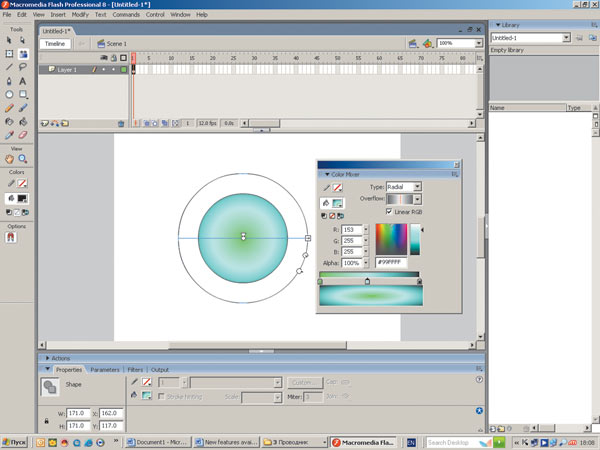Click the Windows Start (Пуск) button
This screenshot has height=450, width=600.
(13, 441)
